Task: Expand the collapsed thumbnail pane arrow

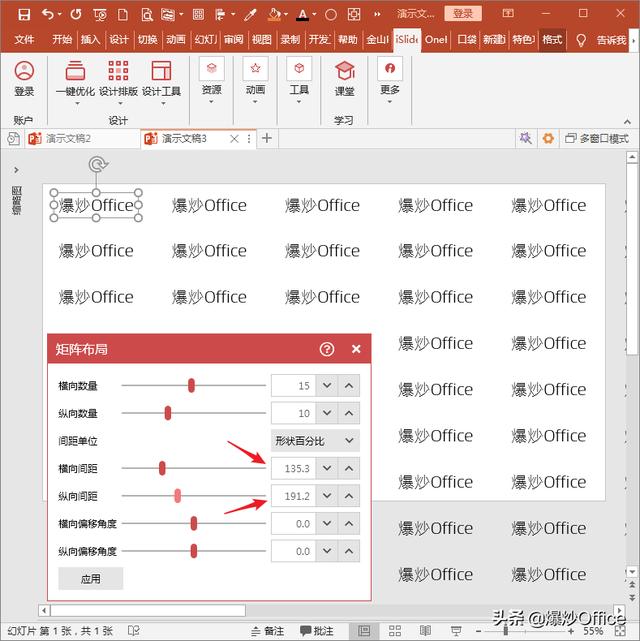Action: click(x=16, y=170)
